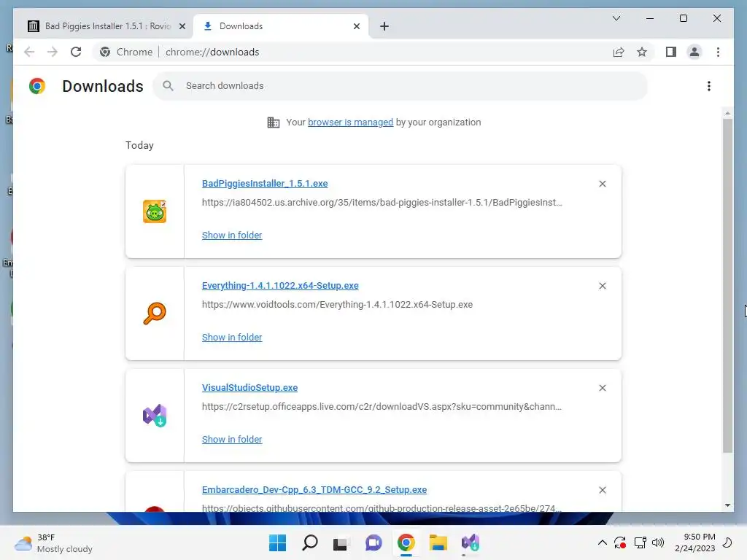Open the weather widget on taskbar

coord(53,542)
